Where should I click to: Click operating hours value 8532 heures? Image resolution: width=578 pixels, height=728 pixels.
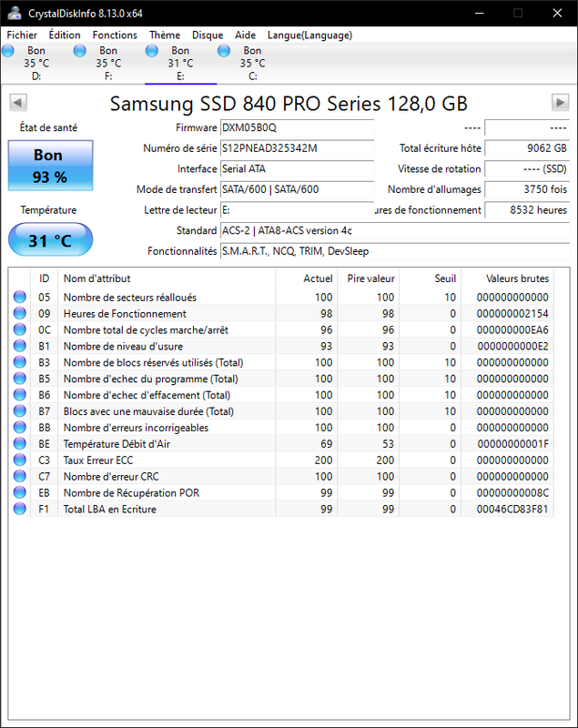point(527,210)
